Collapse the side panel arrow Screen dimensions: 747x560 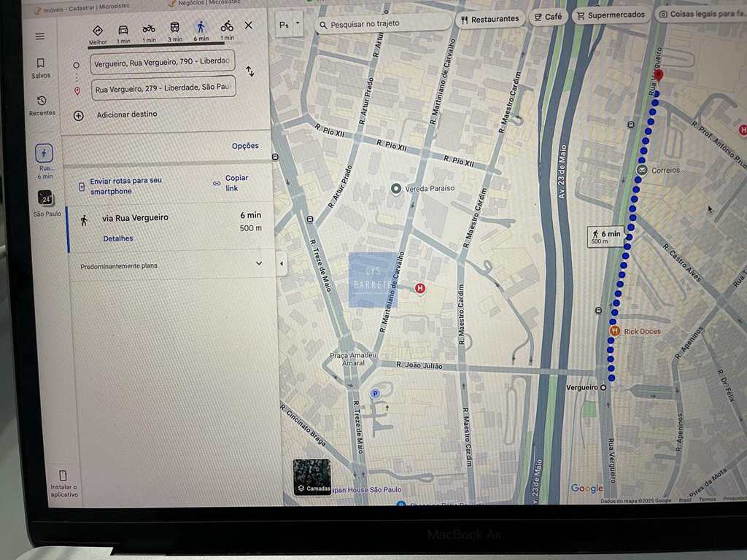[x=282, y=262]
